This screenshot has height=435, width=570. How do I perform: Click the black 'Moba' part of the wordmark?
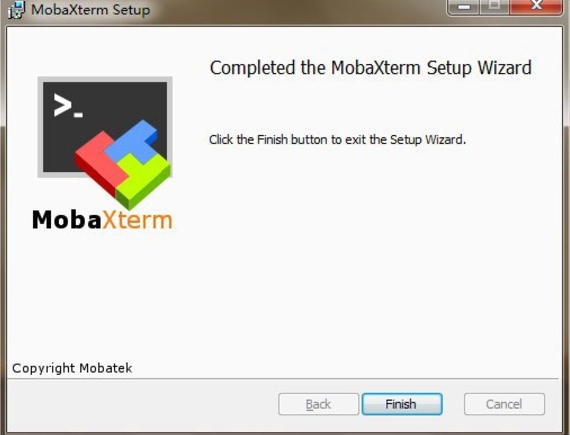tap(67, 220)
